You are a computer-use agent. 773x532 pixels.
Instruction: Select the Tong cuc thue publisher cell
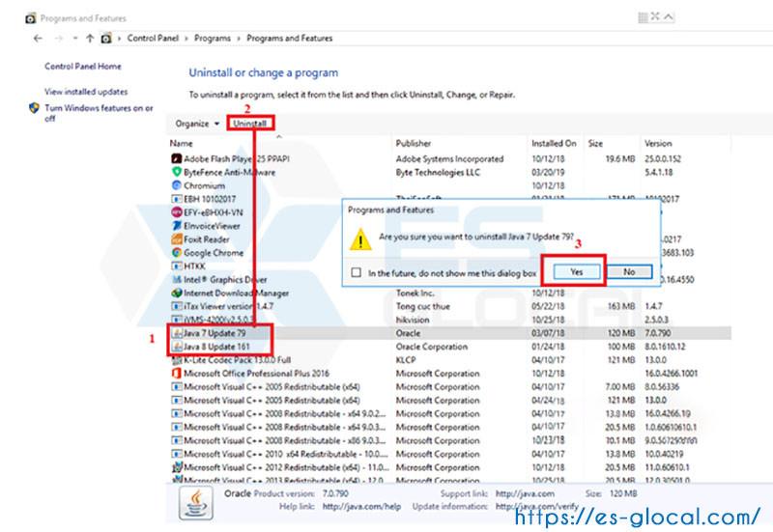(x=423, y=306)
